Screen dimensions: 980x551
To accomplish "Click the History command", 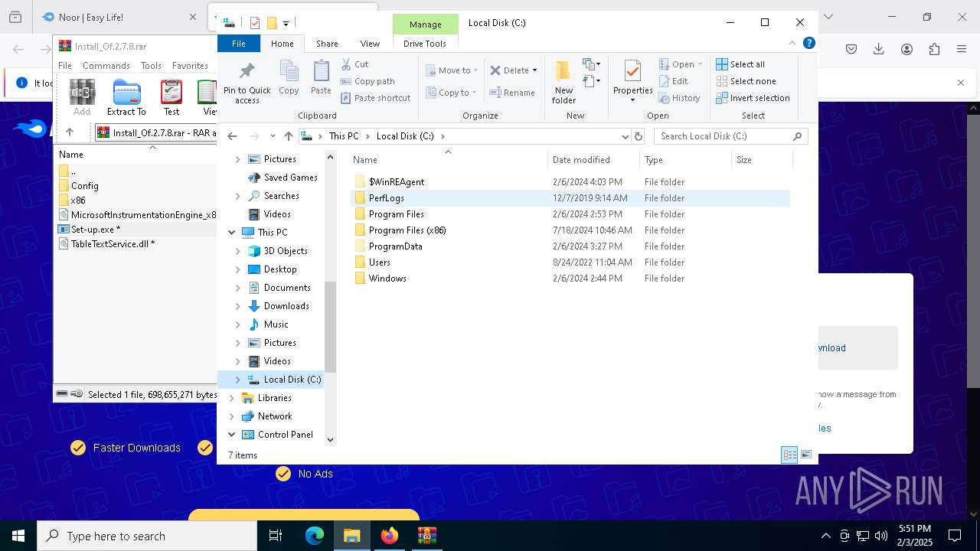I will [679, 98].
